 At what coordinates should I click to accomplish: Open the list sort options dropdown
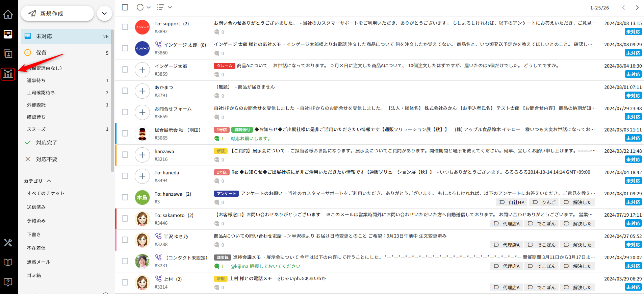point(164,7)
